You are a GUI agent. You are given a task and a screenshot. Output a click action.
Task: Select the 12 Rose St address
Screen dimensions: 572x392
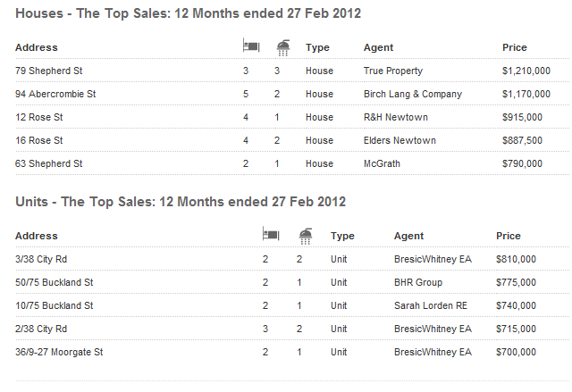pos(39,117)
